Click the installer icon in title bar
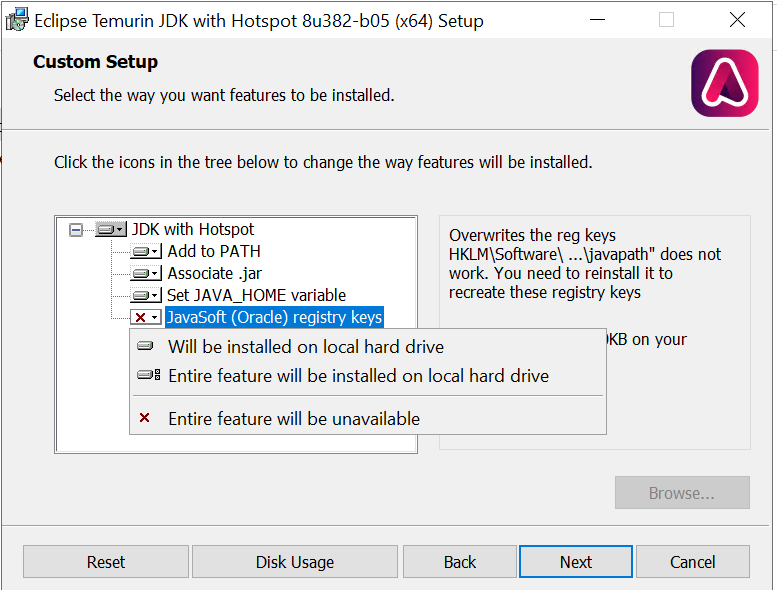Screen dimensions: 777x590 (x=17, y=20)
